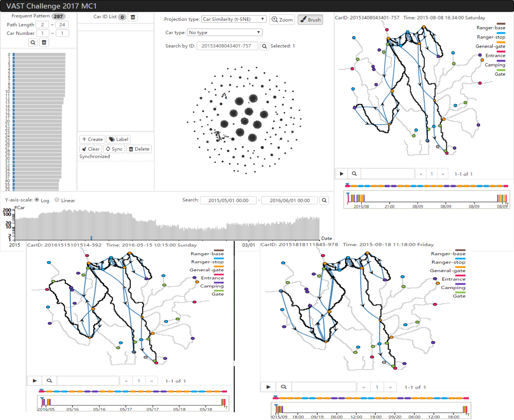Select the Linear Y-axis scale radio
514x420 pixels.
pos(57,200)
